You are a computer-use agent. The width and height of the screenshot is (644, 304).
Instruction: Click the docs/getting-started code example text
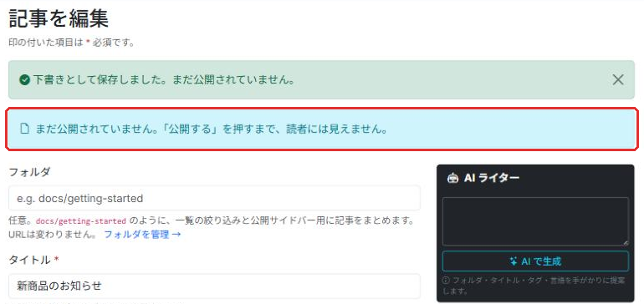[x=81, y=221]
